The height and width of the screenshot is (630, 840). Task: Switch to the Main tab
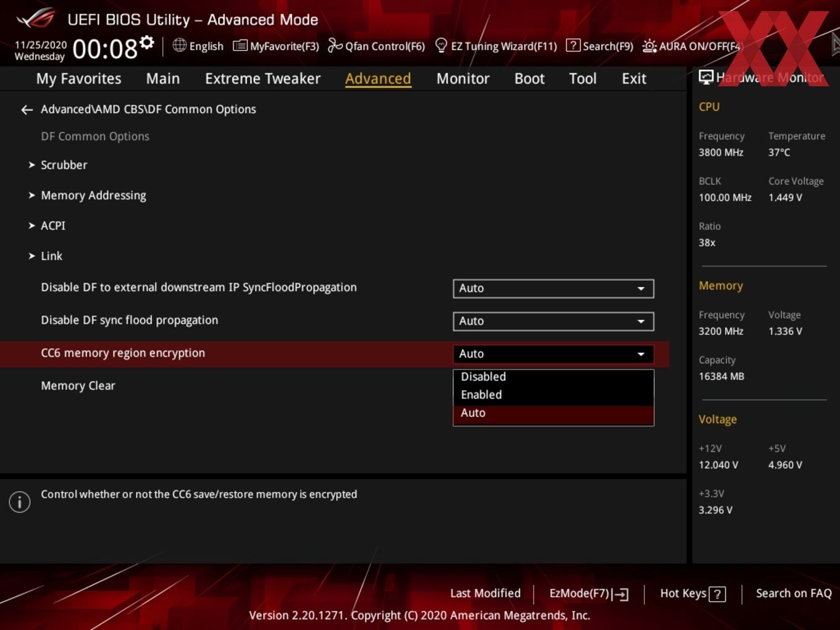(x=163, y=78)
